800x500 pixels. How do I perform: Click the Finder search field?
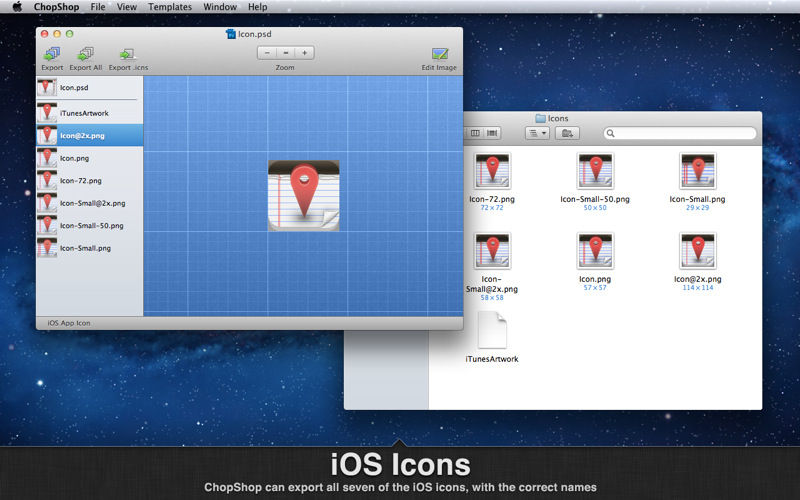point(680,133)
